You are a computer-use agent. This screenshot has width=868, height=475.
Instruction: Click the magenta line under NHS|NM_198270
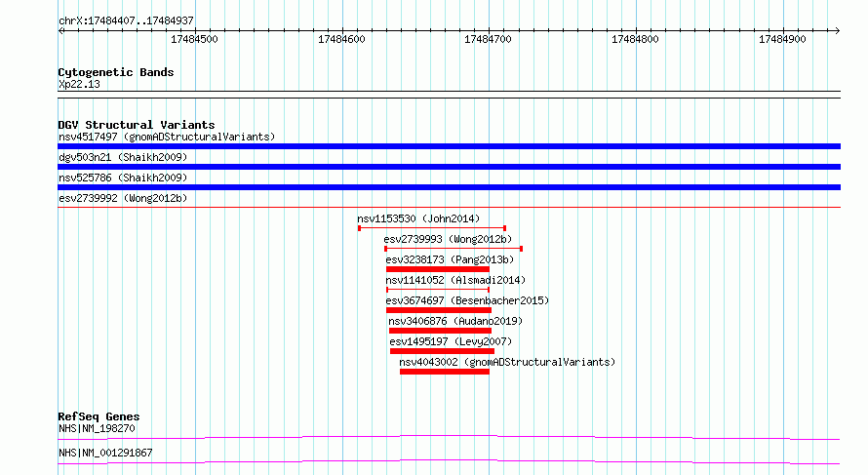click(x=449, y=437)
